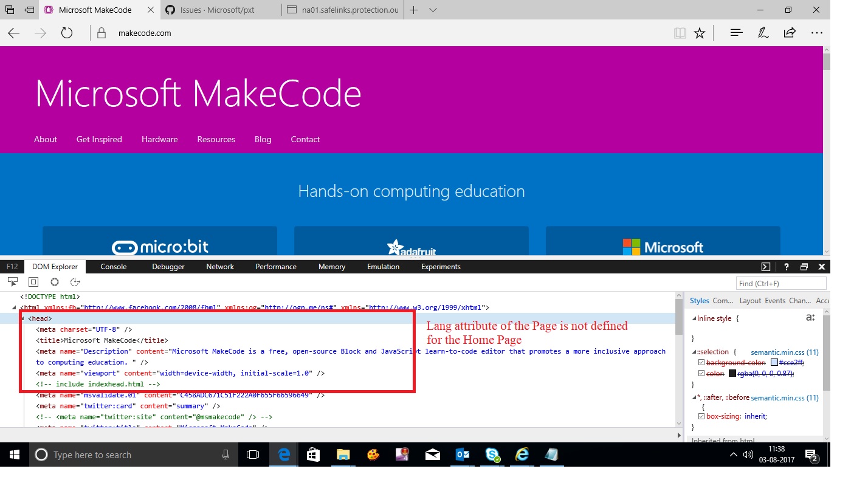
Task: Collapse the head node in the DOM tree
Action: pyautogui.click(x=24, y=318)
